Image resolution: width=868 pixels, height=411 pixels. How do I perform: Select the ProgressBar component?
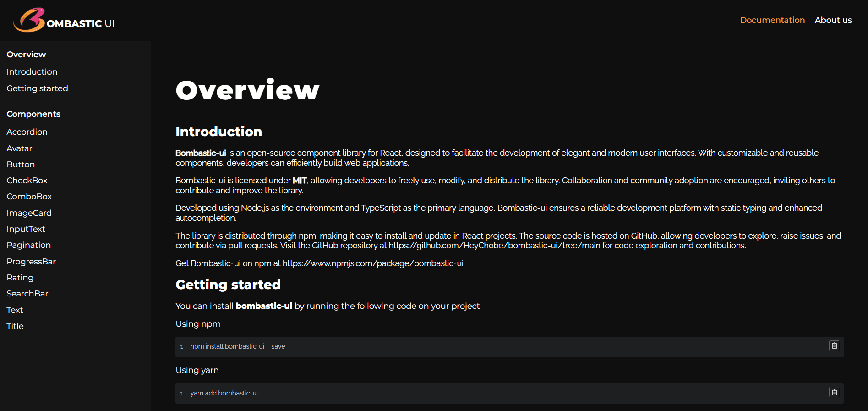(x=31, y=261)
